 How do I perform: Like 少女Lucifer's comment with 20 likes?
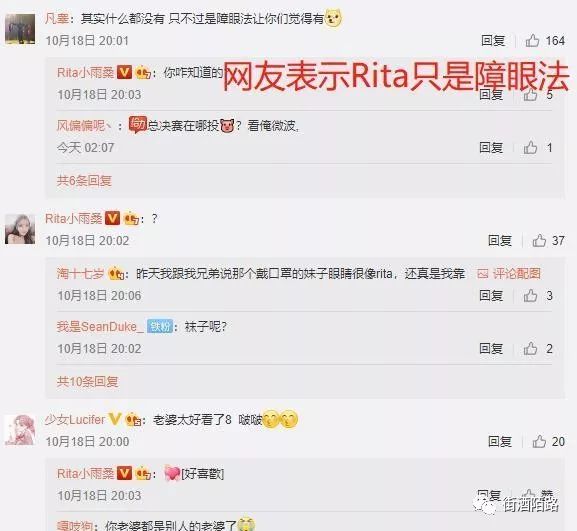click(x=539, y=441)
